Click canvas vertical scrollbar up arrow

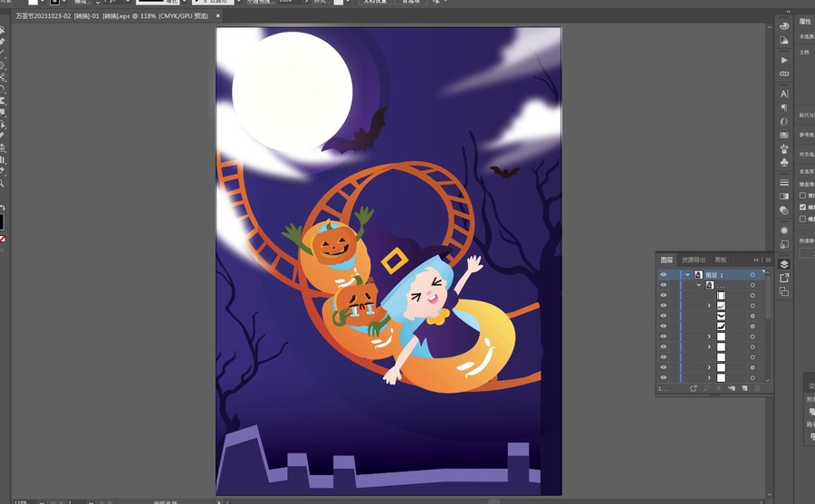pos(769,27)
